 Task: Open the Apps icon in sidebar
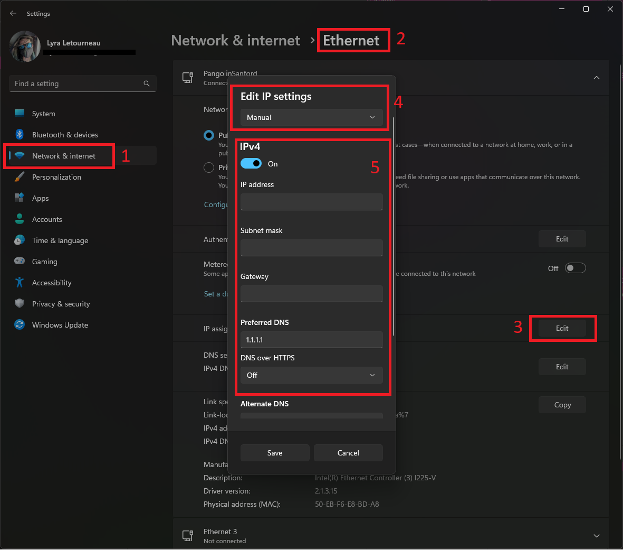tap(19, 198)
